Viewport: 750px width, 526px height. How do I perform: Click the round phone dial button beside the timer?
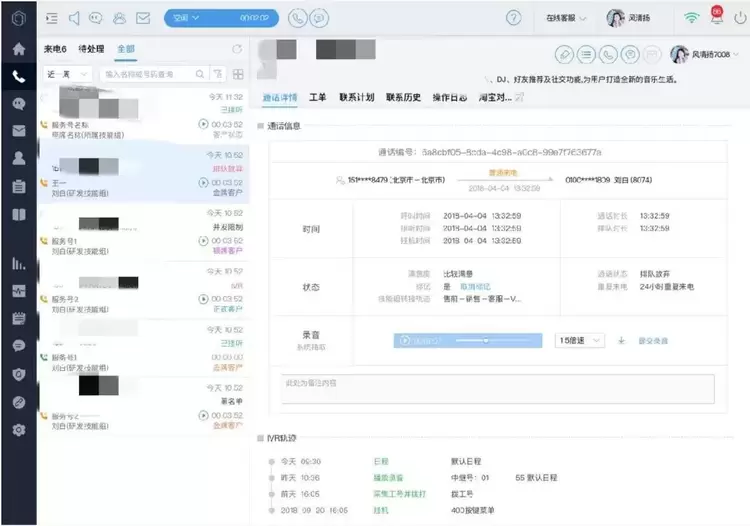point(297,18)
